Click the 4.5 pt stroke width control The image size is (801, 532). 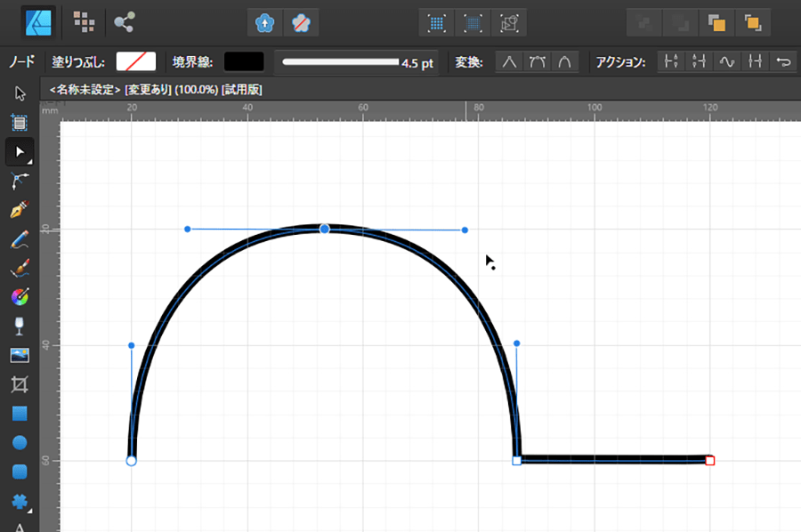[356, 62]
